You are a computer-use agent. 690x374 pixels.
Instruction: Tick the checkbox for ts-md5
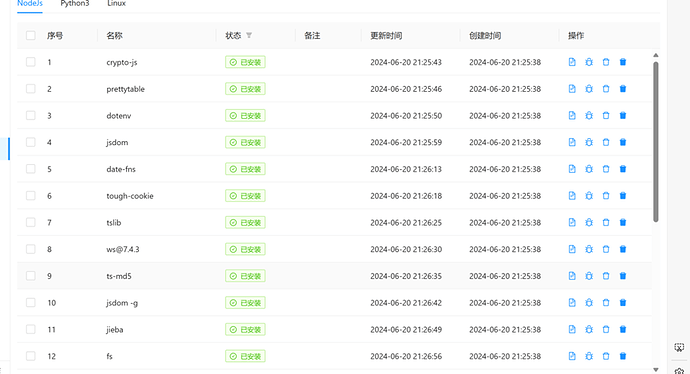(30, 276)
